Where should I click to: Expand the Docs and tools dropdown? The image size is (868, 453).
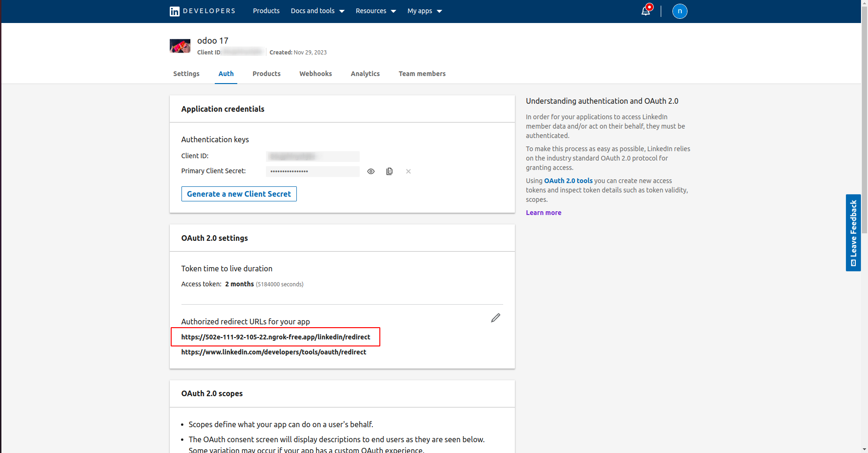pyautogui.click(x=317, y=11)
